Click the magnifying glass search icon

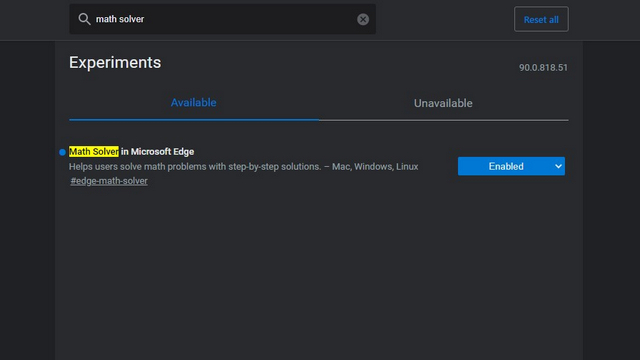pyautogui.click(x=84, y=19)
